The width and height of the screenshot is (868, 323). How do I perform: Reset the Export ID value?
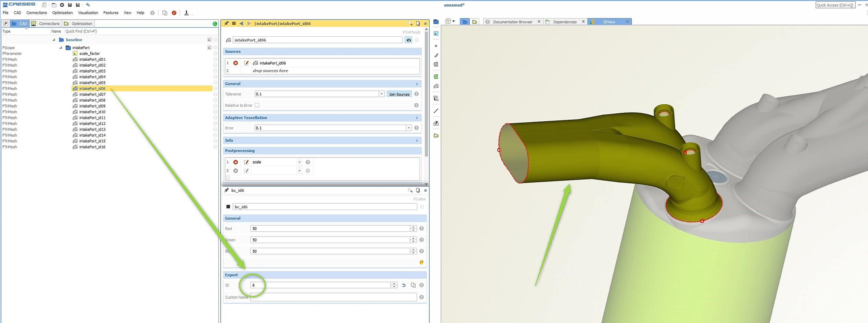[404, 285]
